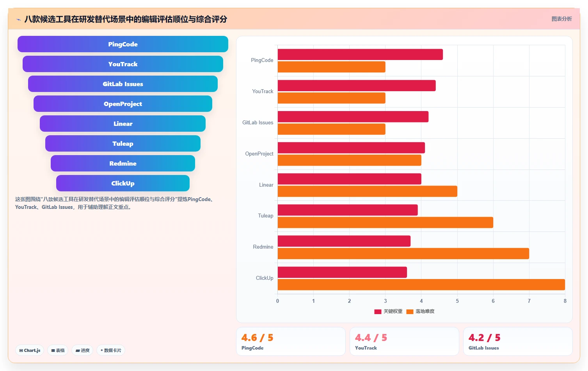Click the 表格 tag chip
Screen dimensions: 588x371
[58, 350]
